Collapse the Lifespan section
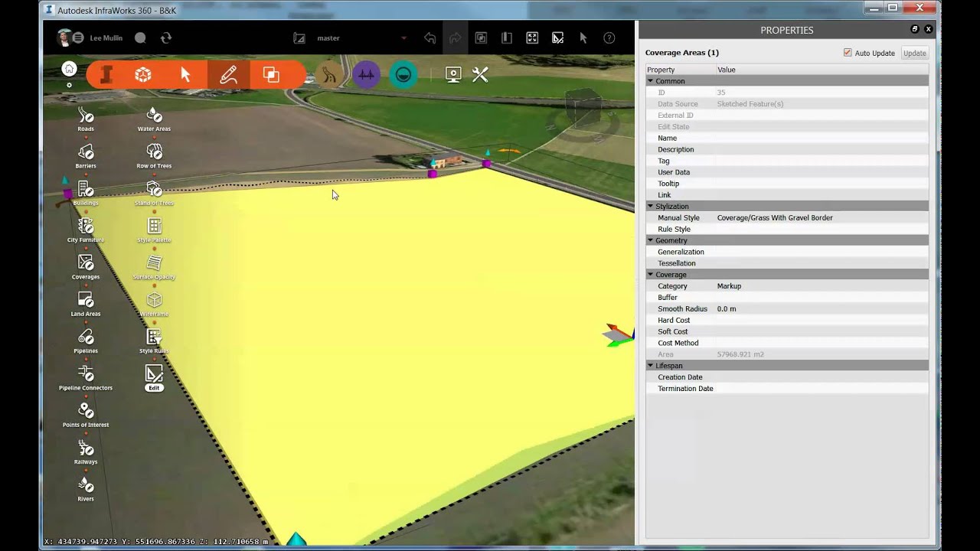Screen dimensions: 980x551 [651, 366]
